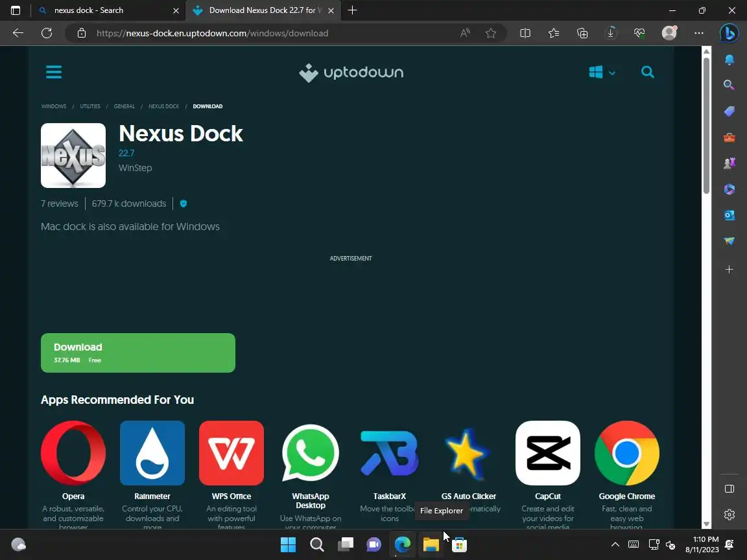This screenshot has width=747, height=560.
Task: Open a new browser tab
Action: (353, 10)
